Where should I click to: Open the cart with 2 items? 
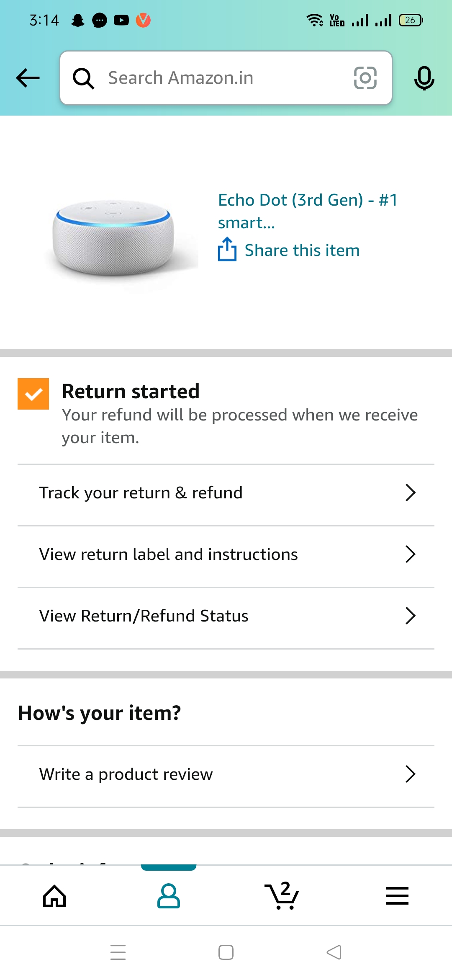282,896
